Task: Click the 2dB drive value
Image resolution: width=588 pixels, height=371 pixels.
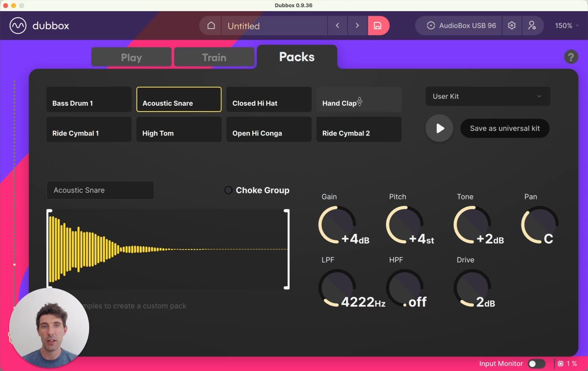Action: pos(486,302)
